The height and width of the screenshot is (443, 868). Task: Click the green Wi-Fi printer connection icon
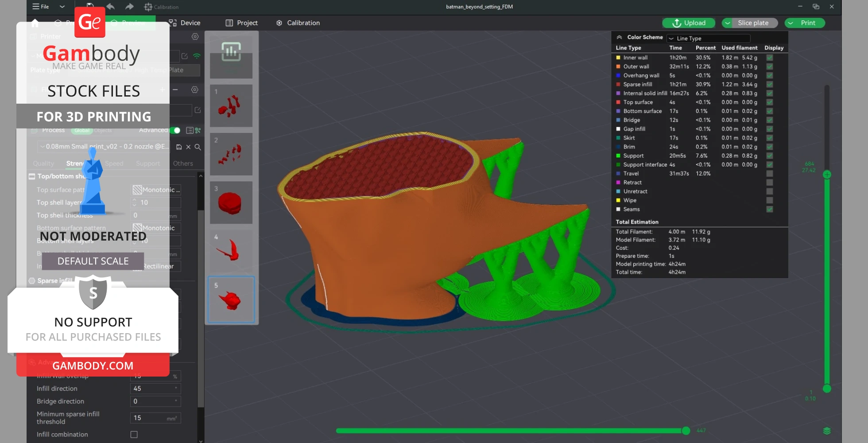pos(197,56)
